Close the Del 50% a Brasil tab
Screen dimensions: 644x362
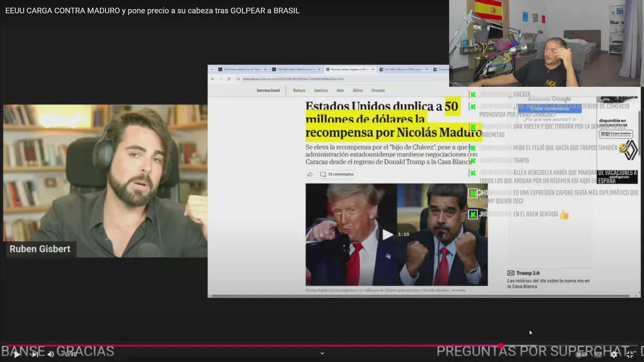pos(428,69)
